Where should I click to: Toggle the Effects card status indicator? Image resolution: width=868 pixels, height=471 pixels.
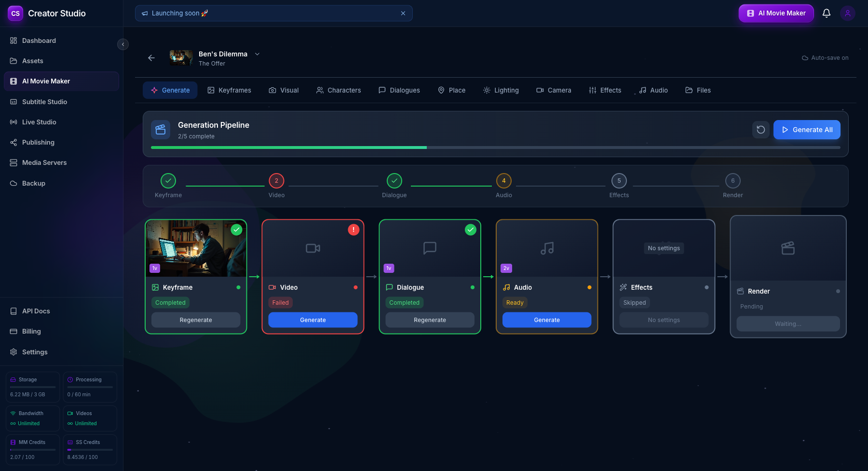[x=706, y=287]
